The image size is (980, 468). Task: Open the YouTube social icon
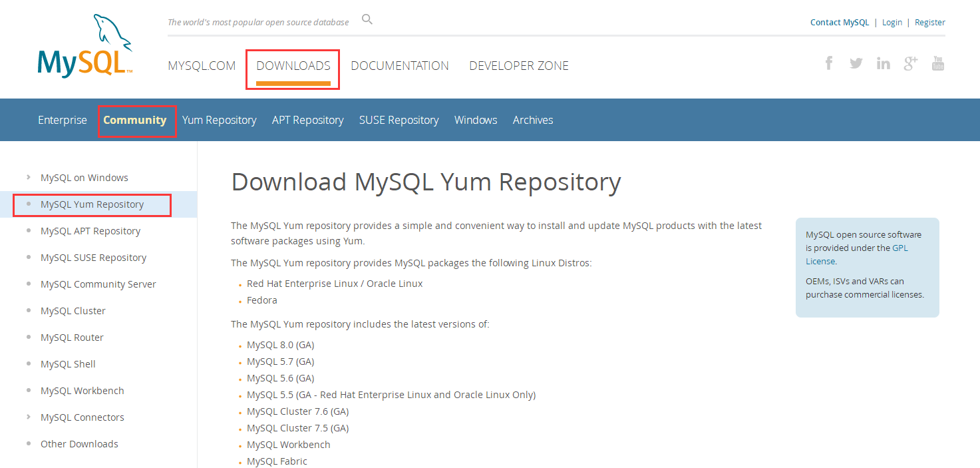[937, 64]
